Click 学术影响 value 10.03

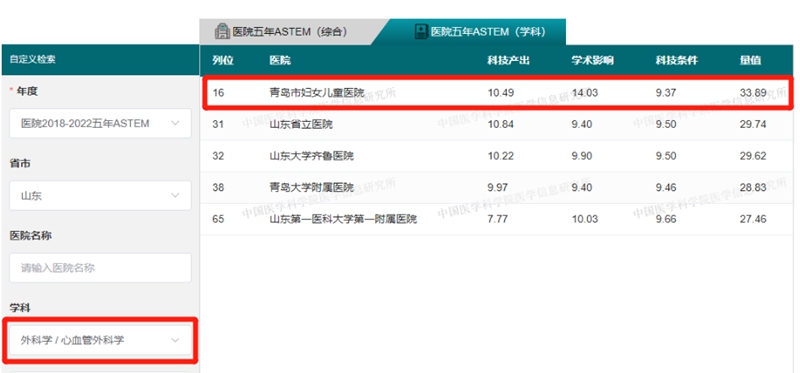coord(585,219)
